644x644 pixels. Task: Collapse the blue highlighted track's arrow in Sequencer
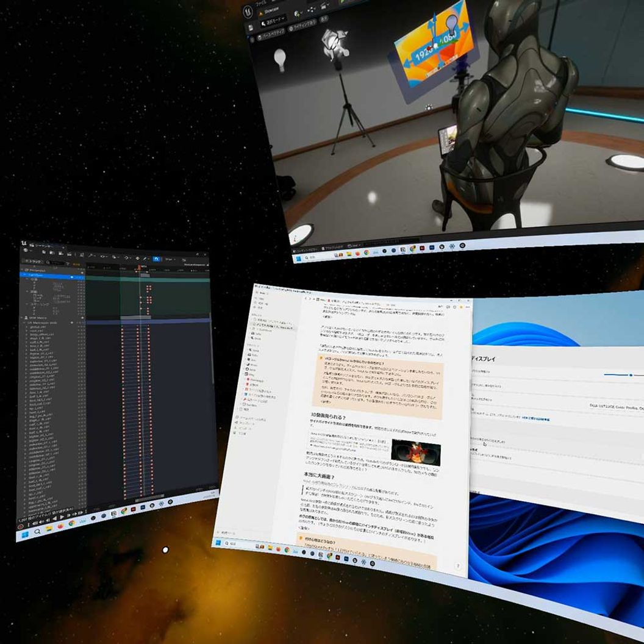(25, 274)
